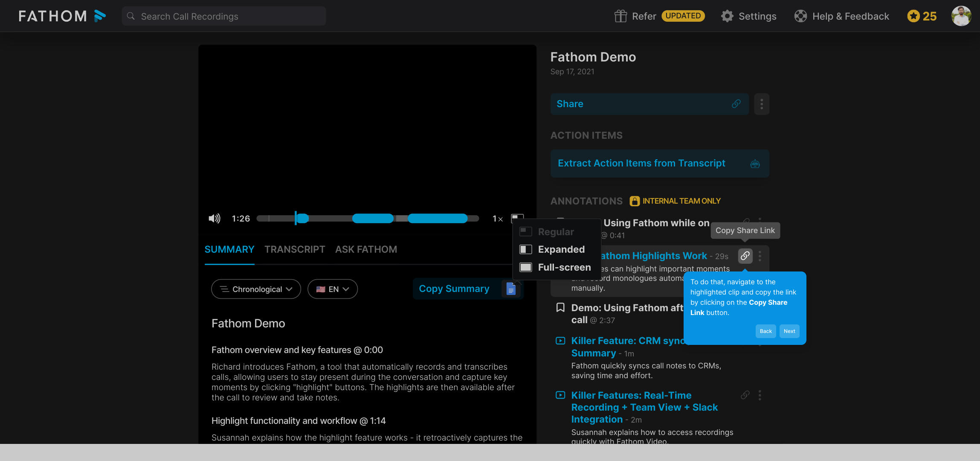
Task: Click the play clip icon for Killer Feature: CRM sync
Action: (560, 341)
